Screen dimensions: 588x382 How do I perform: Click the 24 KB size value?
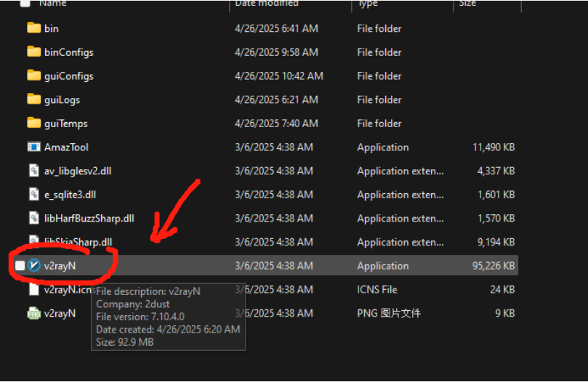click(502, 290)
